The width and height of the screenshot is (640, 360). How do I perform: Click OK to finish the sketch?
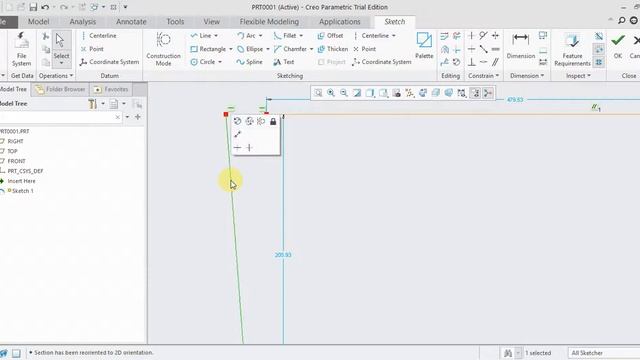point(618,46)
